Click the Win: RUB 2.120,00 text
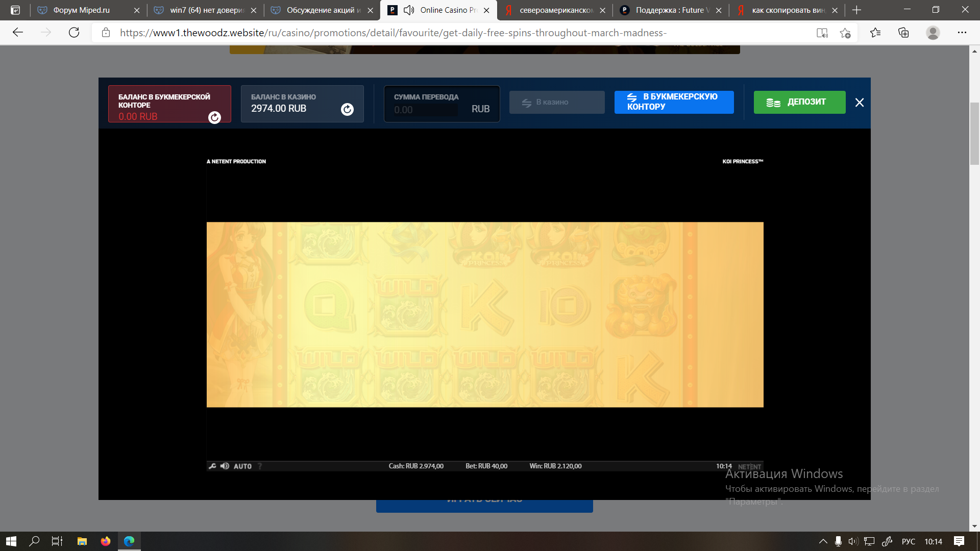980x551 pixels. (555, 466)
